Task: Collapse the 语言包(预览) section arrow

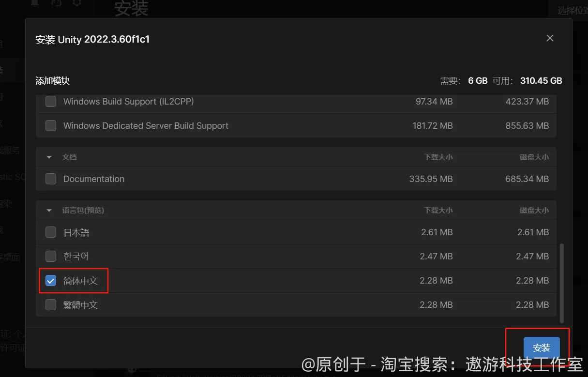Action: 49,211
